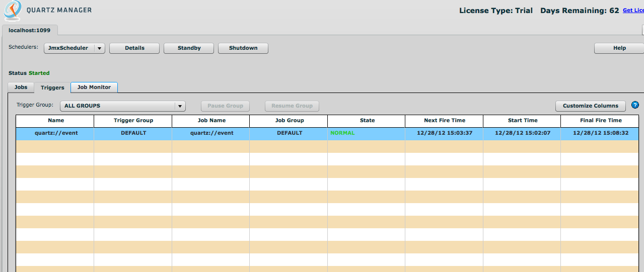644x272 pixels.
Task: Click next fire time 12/28/12 15:03:37
Action: click(x=445, y=133)
